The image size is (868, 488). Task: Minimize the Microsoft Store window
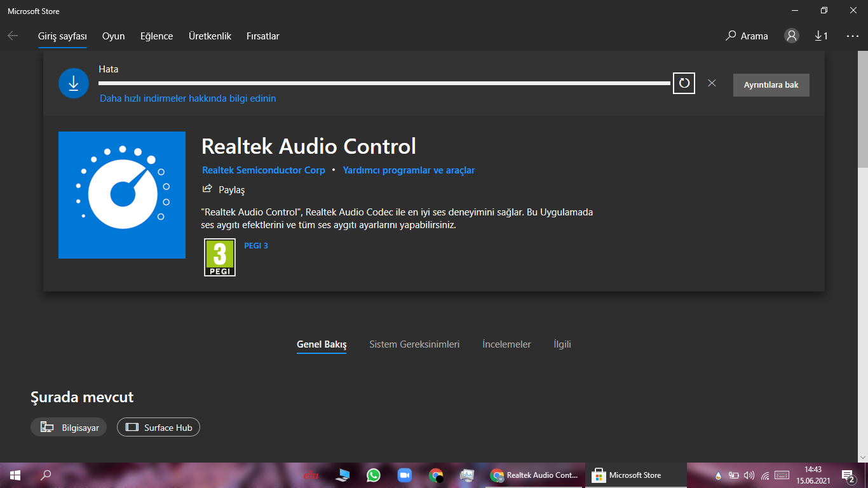[x=795, y=10]
